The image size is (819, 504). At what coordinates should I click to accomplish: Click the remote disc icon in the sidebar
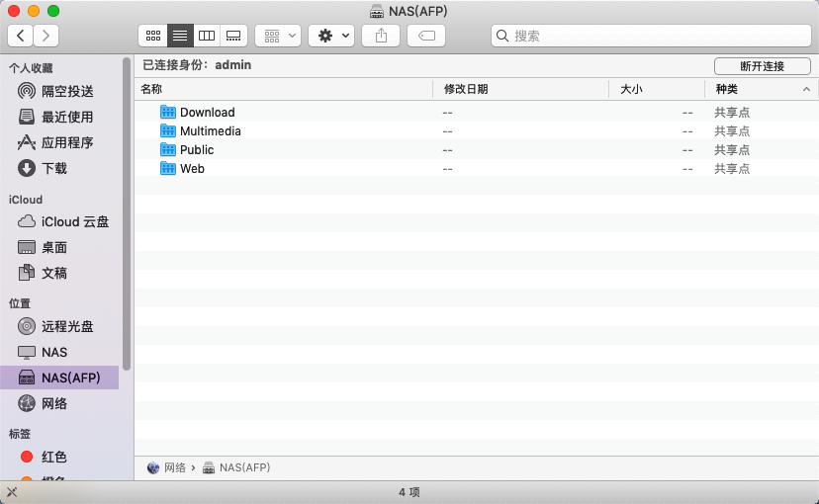coord(27,326)
